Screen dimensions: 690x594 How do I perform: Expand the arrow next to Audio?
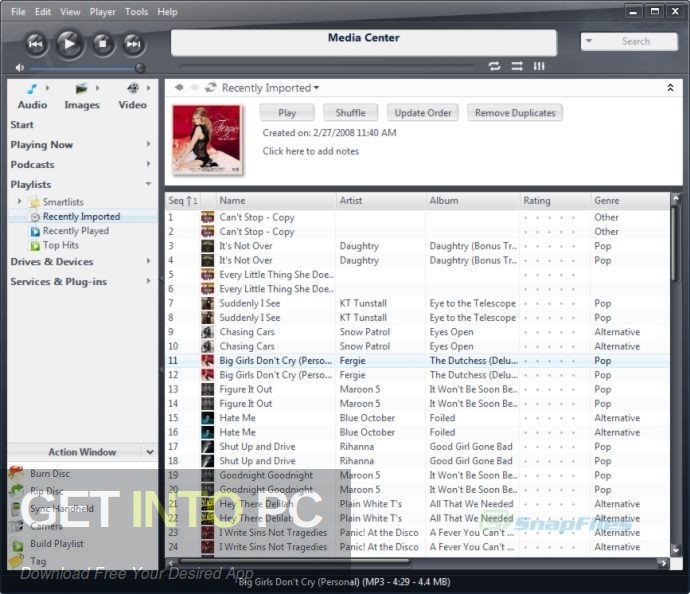pyautogui.click(x=48, y=88)
